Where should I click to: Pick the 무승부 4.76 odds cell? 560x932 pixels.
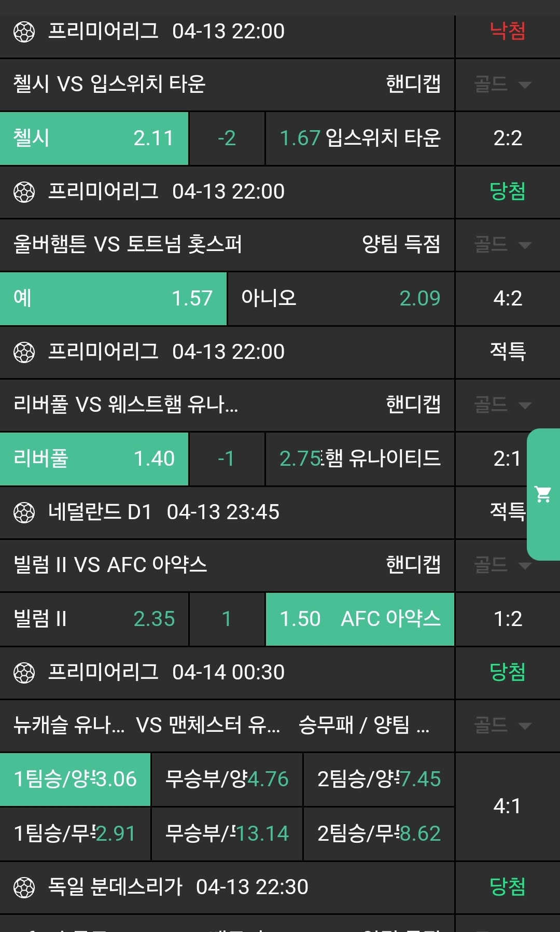227,780
